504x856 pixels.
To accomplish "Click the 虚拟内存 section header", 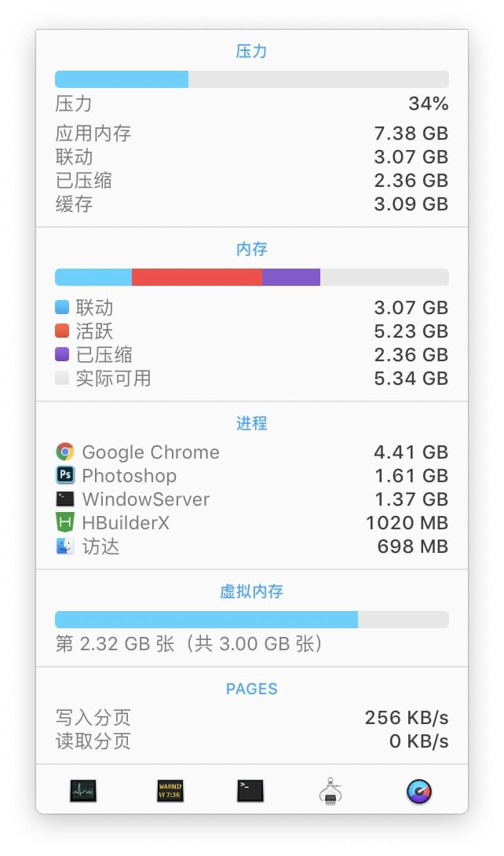I will click(251, 591).
